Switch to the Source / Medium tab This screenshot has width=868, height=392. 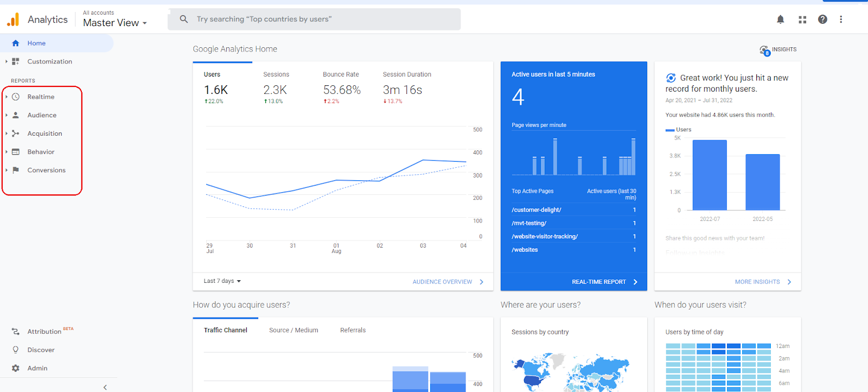tap(293, 330)
